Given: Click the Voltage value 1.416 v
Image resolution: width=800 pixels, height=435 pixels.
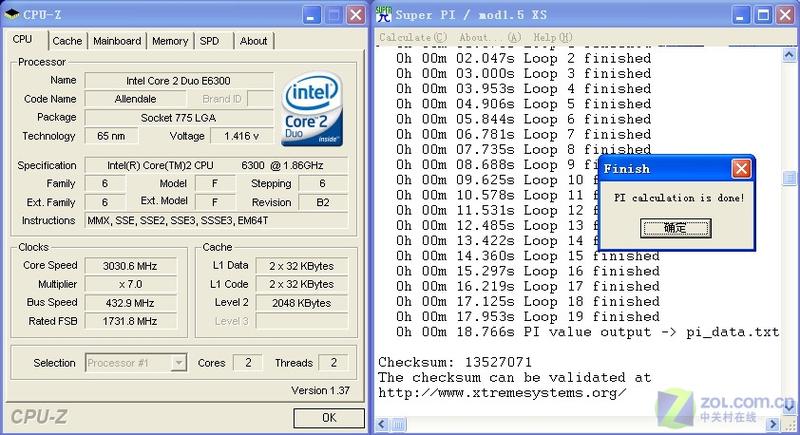Looking at the screenshot, I should point(241,136).
